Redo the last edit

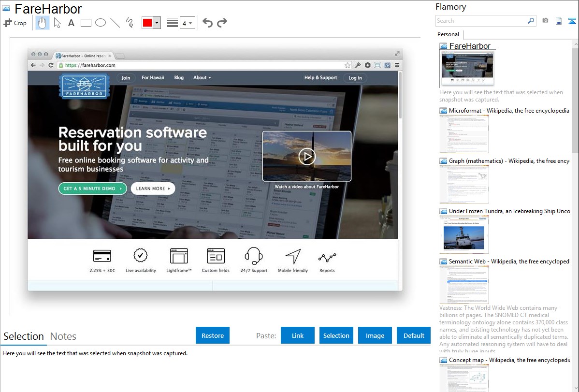[222, 23]
